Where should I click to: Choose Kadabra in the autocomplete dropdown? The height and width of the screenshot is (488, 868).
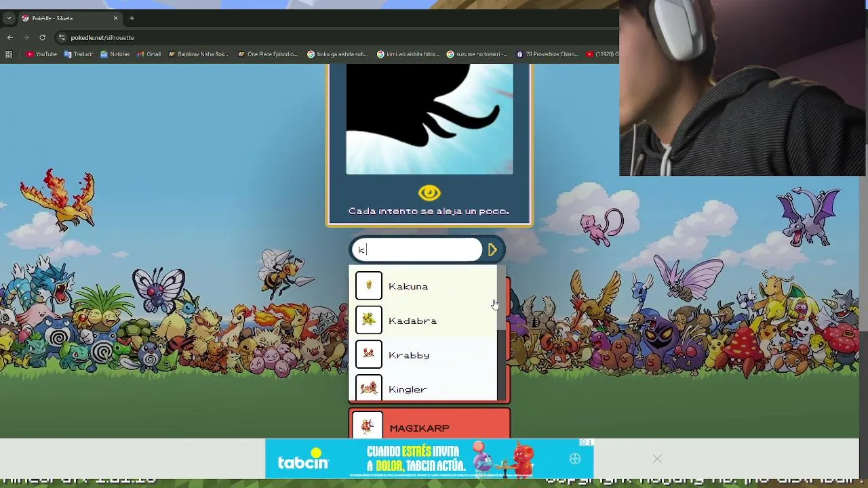pyautogui.click(x=423, y=321)
